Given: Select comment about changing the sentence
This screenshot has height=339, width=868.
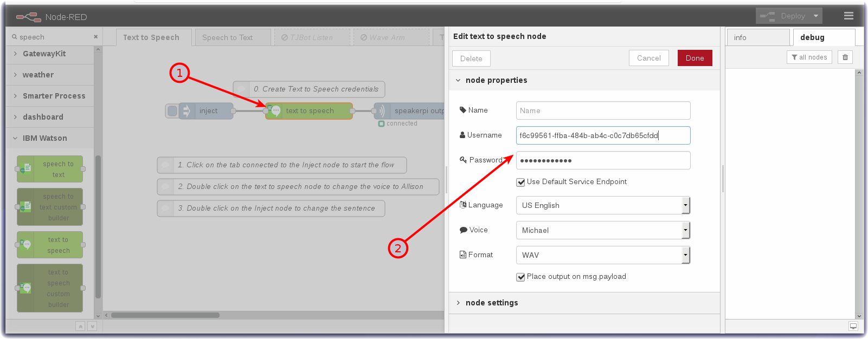Looking at the screenshot, I should 271,208.
